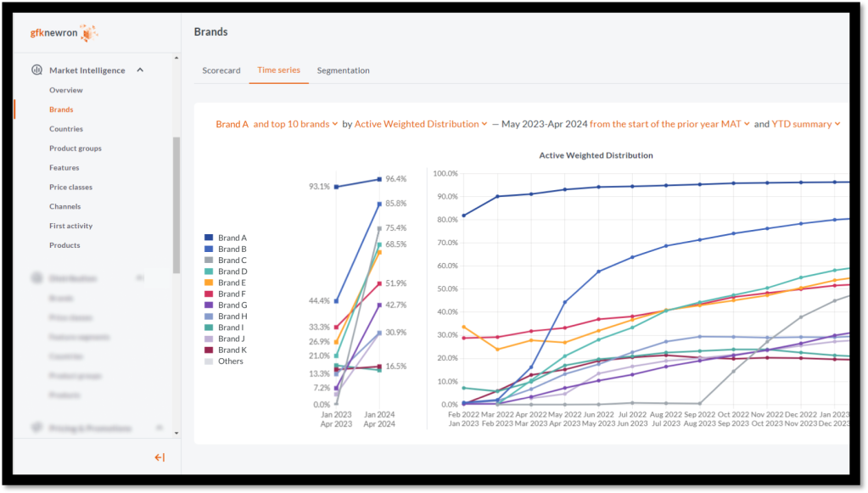
Task: Open the Active Weighted Distribution dropdown
Action: [421, 124]
